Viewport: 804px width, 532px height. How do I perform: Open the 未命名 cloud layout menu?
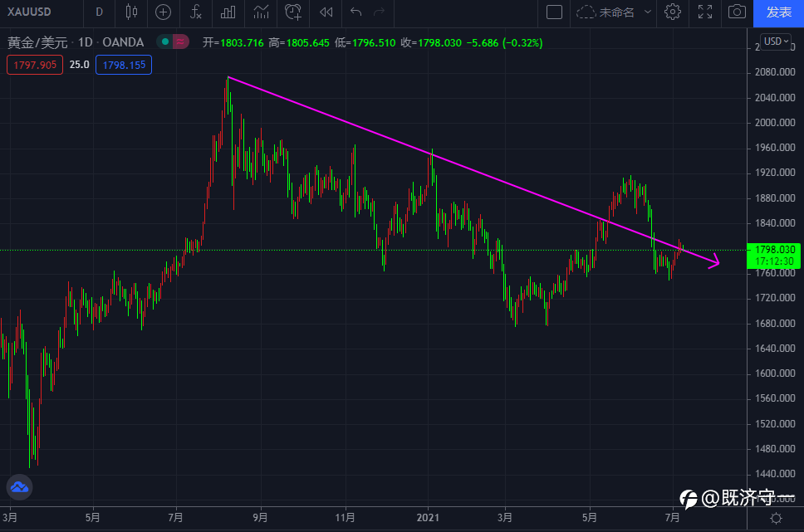[x=605, y=12]
